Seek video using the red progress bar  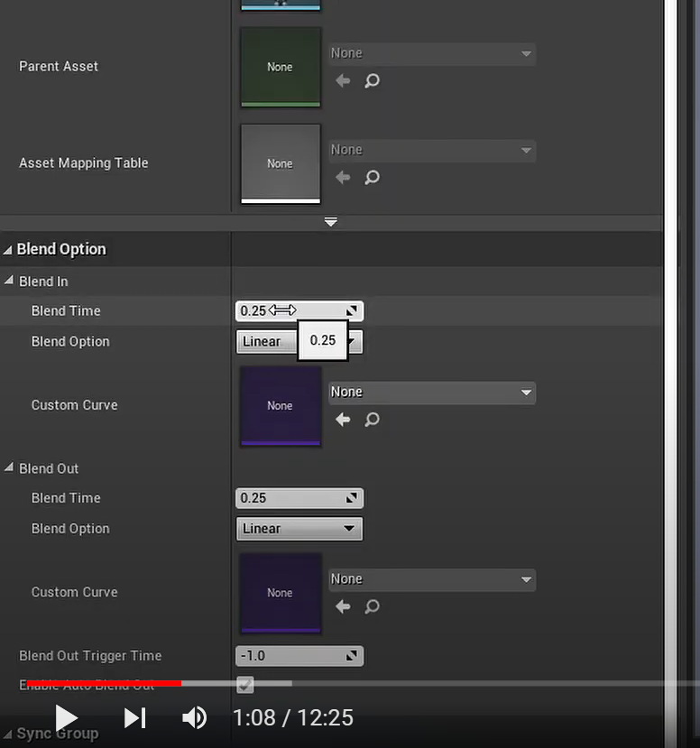pos(104,684)
